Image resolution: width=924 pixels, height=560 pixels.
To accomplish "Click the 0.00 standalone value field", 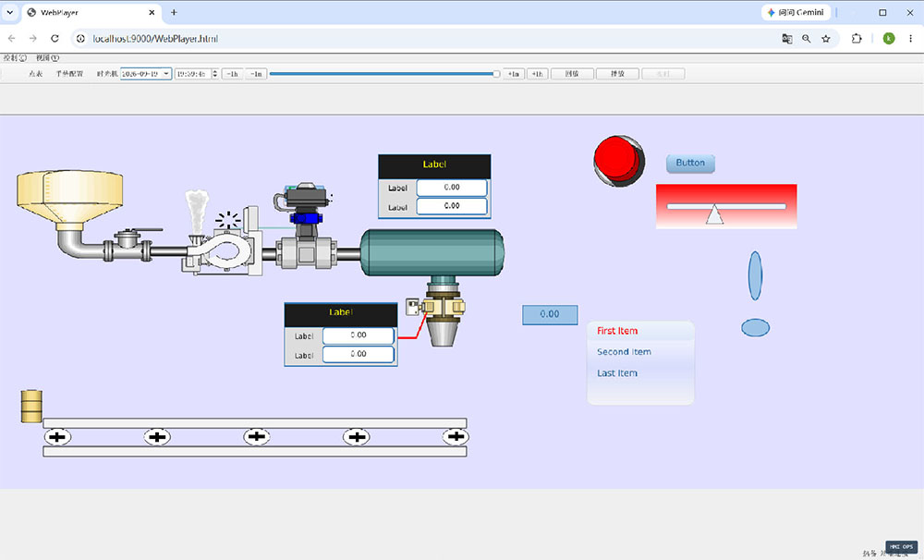I will coord(550,315).
